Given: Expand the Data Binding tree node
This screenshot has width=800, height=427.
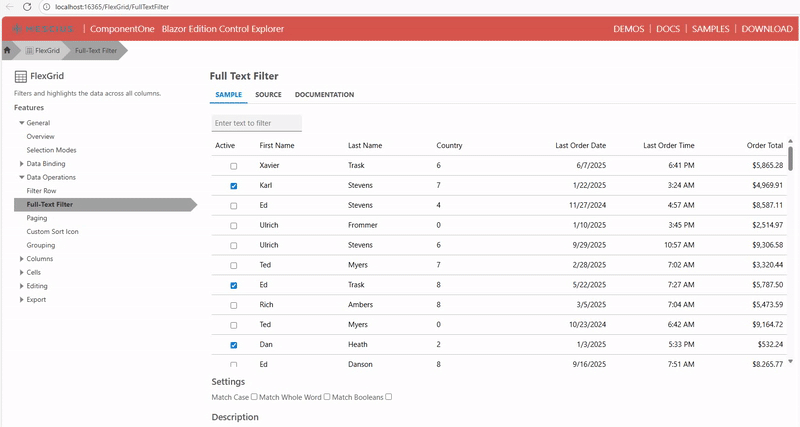Looking at the screenshot, I should pos(22,164).
